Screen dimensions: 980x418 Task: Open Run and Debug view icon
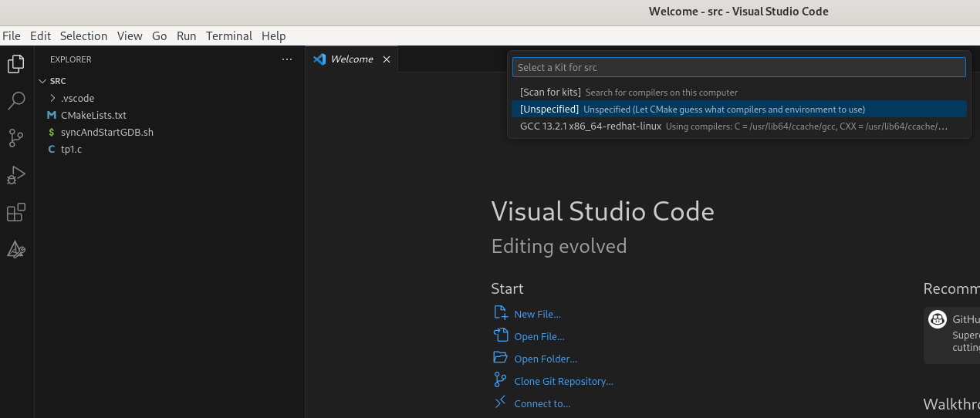pos(16,175)
